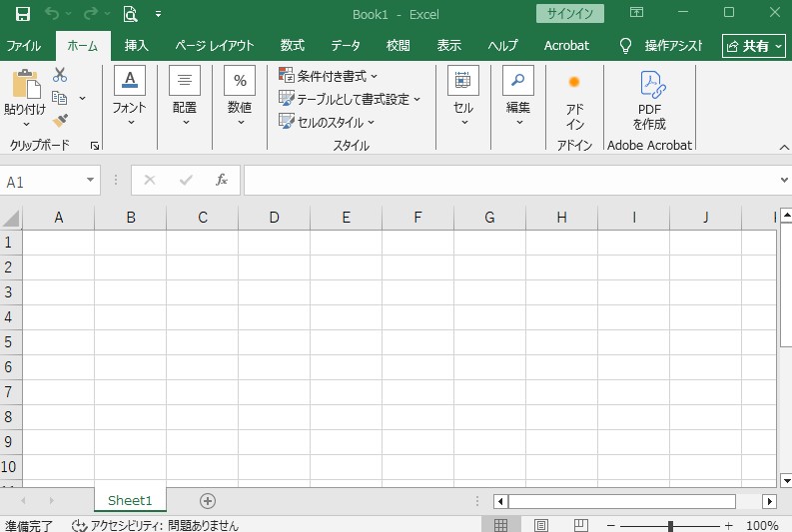
Task: Click the サインイン button
Action: click(569, 14)
